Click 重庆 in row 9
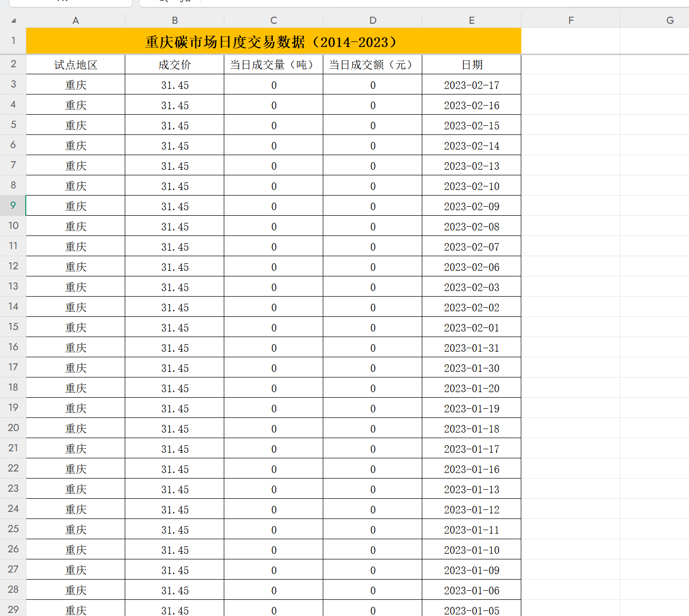Image resolution: width=689 pixels, height=616 pixels. coord(76,206)
